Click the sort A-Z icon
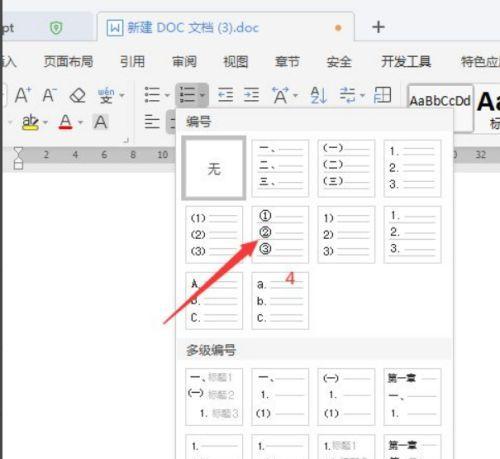Screen dimensions: 500x459 pos(318,95)
